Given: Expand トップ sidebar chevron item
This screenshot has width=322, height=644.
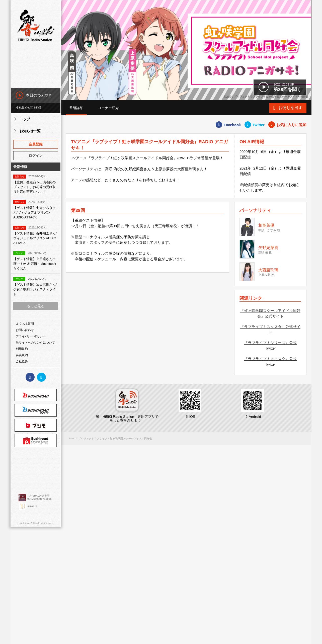Looking at the screenshot, I should 36,119.
